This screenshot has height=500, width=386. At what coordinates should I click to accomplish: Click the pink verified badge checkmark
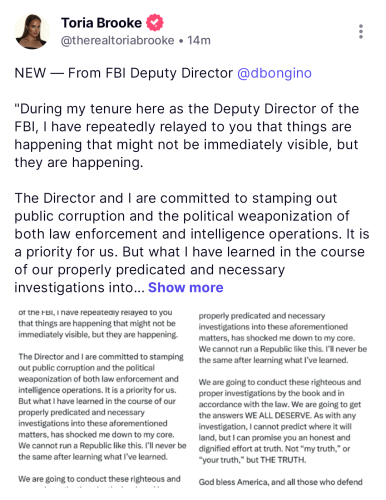155,23
